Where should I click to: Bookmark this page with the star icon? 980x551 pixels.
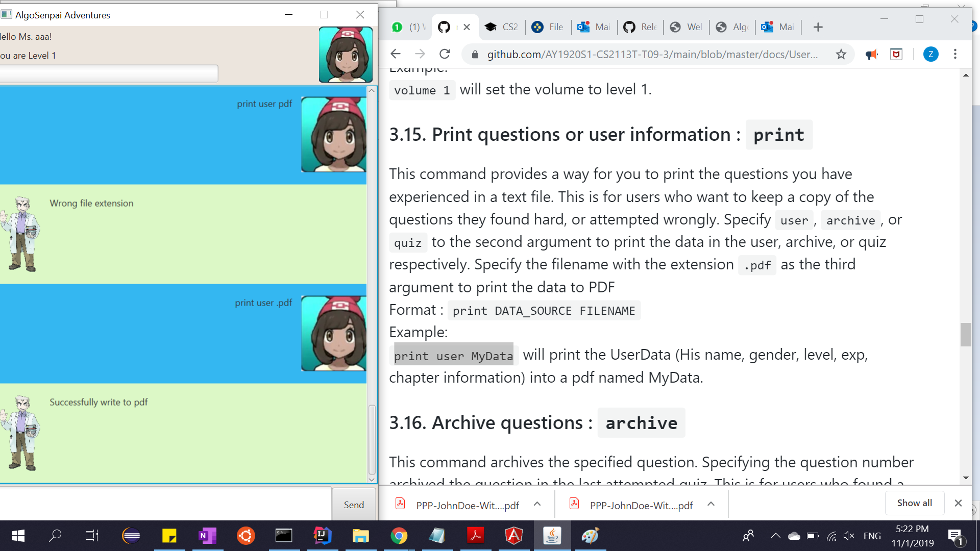[x=841, y=55]
